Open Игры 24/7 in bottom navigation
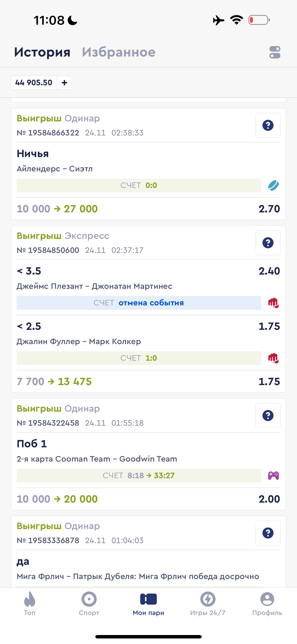 (x=208, y=603)
